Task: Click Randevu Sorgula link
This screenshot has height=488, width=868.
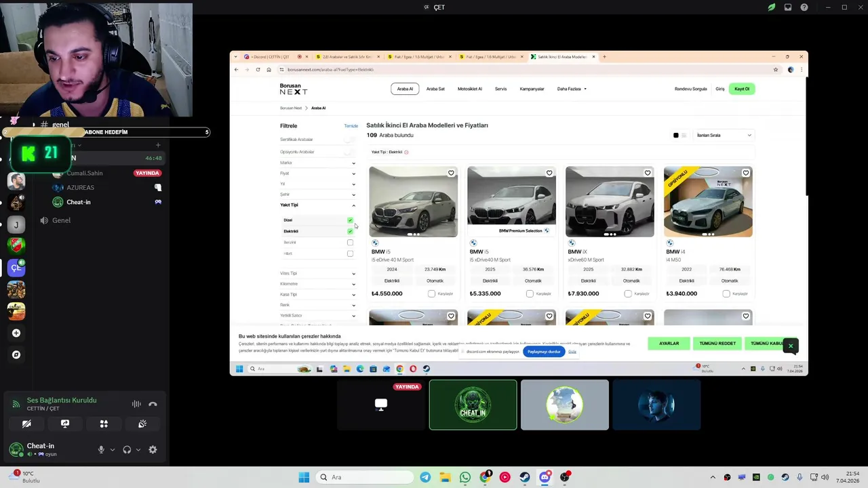Action: tap(690, 89)
